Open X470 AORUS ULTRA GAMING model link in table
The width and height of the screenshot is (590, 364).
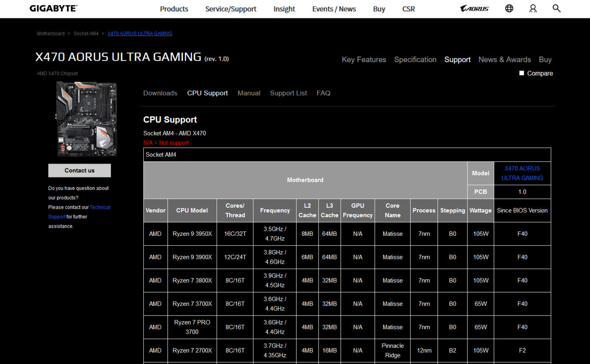coord(522,173)
